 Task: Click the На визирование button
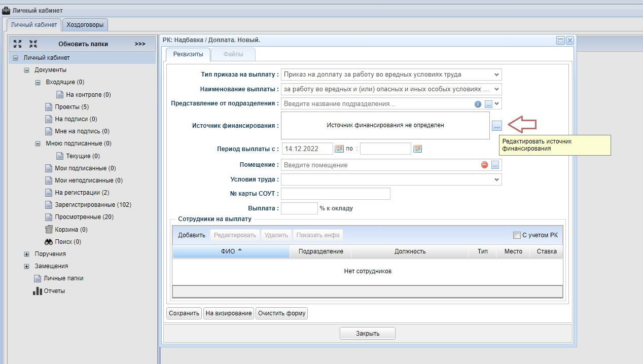tap(229, 313)
